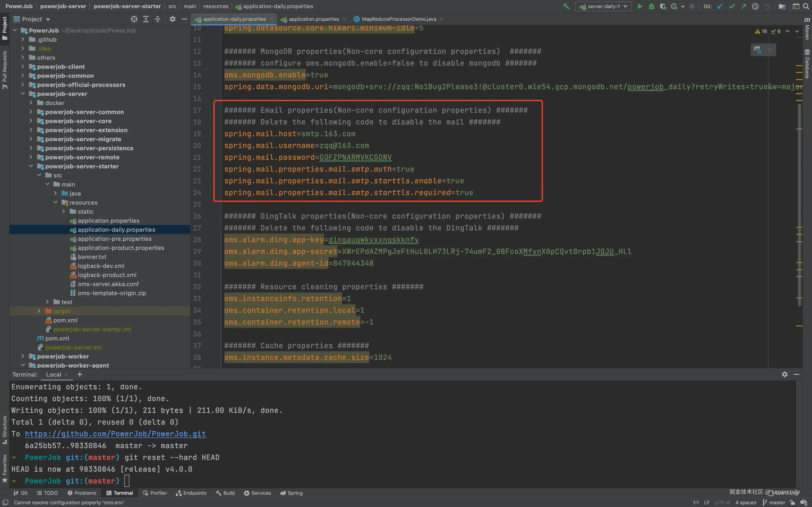Viewport: 812px width, 507px height.
Task: Start the Debug bug icon
Action: [x=651, y=6]
